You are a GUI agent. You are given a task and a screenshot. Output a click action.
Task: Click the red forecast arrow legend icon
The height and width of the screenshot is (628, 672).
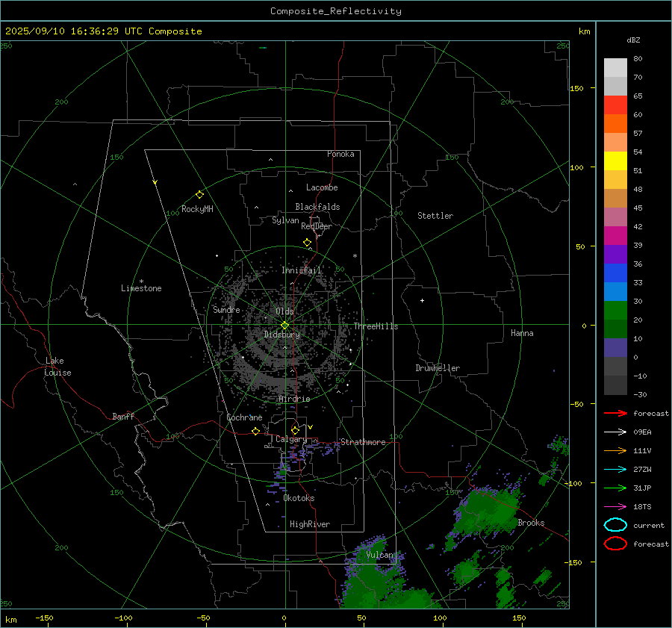[615, 413]
